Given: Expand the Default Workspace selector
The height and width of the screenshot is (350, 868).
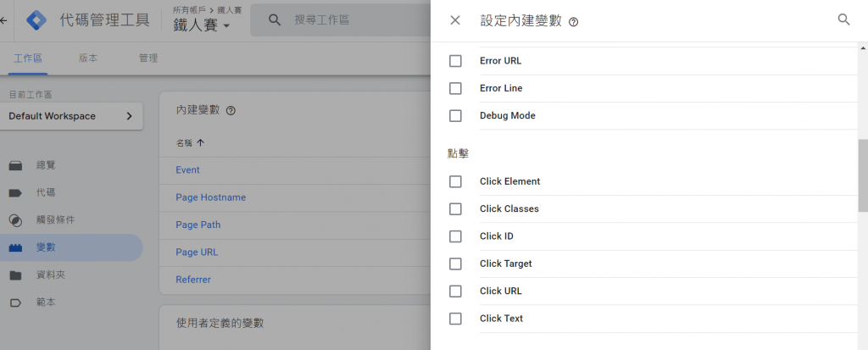Looking at the screenshot, I should point(71,116).
